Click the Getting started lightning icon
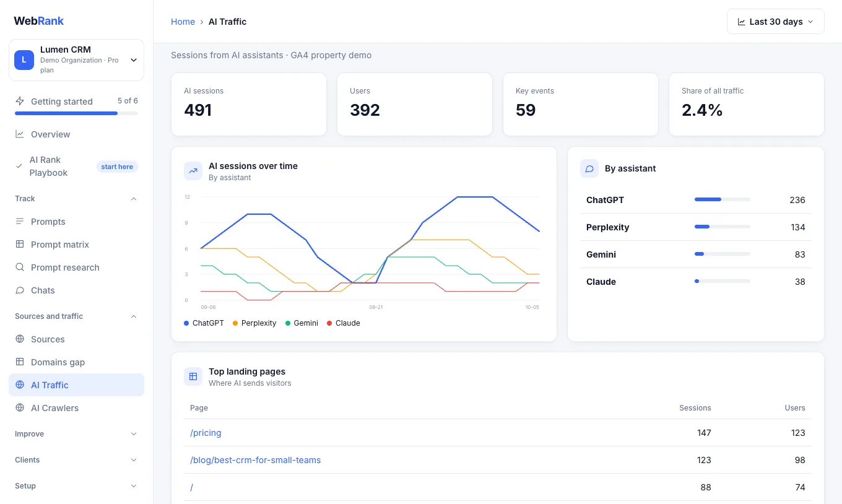Screen dimensions: 842x504 point(20,101)
